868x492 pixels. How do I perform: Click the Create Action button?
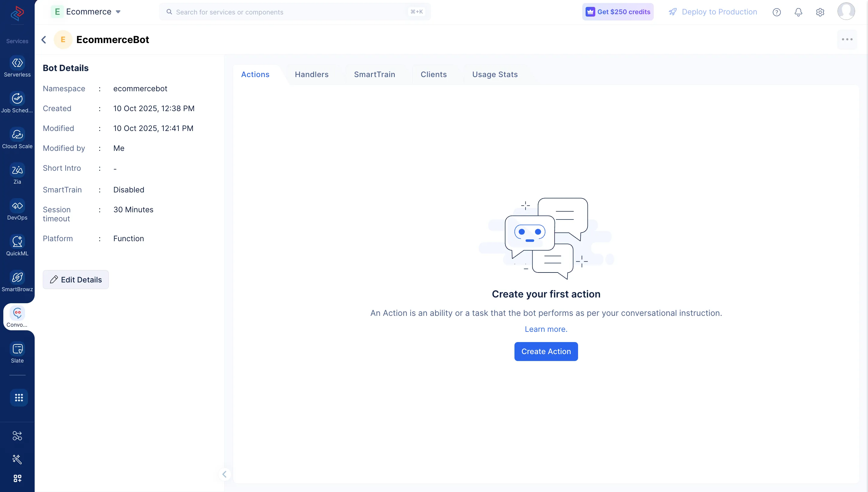coord(546,351)
